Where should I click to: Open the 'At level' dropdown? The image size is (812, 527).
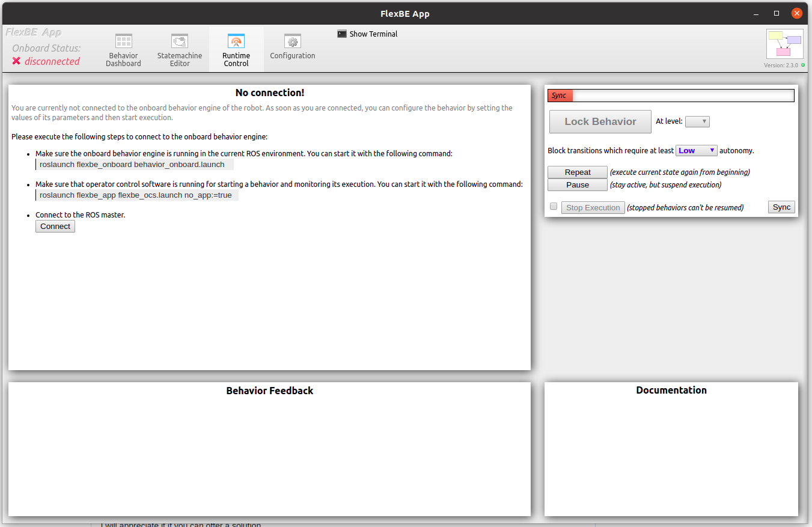pyautogui.click(x=697, y=121)
